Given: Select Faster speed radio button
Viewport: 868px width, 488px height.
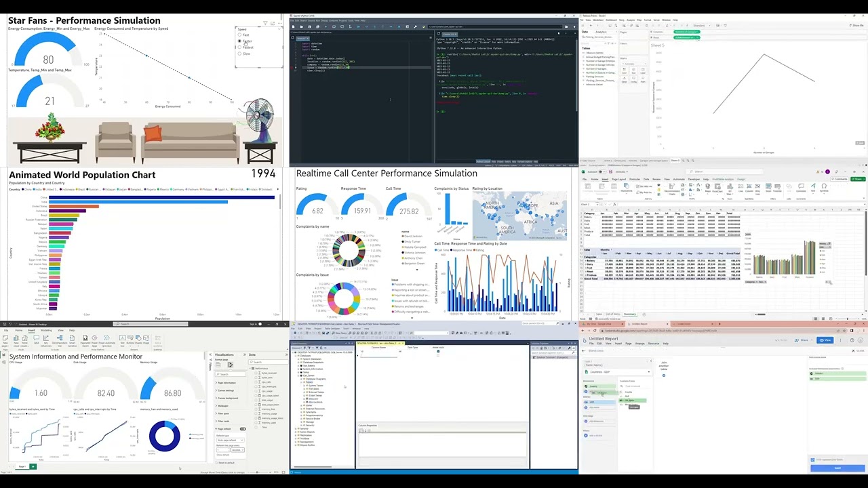Looking at the screenshot, I should [x=239, y=41].
